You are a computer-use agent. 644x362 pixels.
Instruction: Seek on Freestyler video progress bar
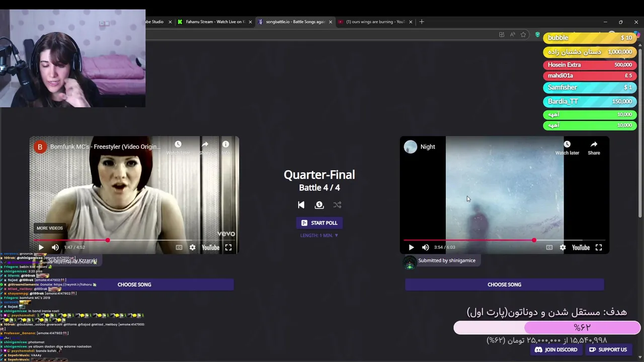[134, 240]
